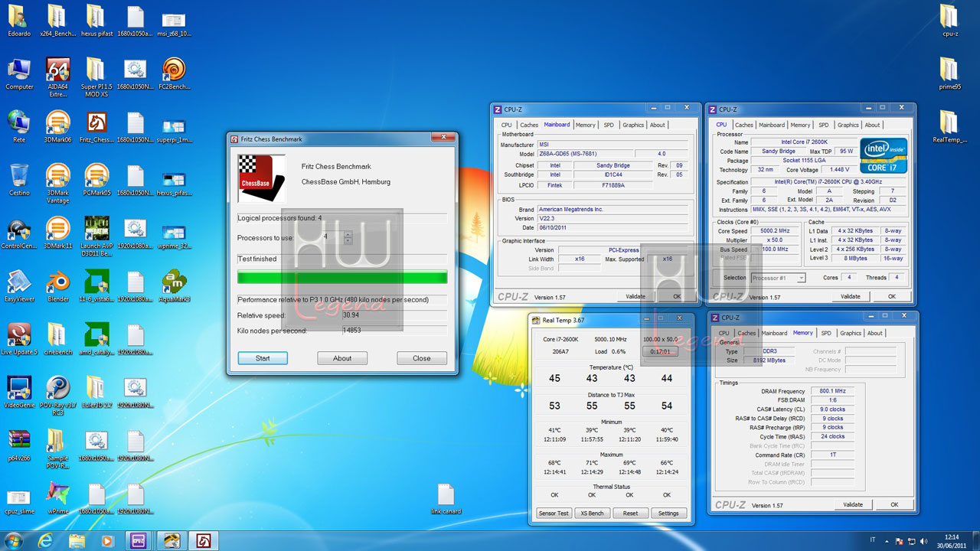Launch the Blender desktop shortcut
The height and width of the screenshot is (551, 980).
click(x=58, y=286)
